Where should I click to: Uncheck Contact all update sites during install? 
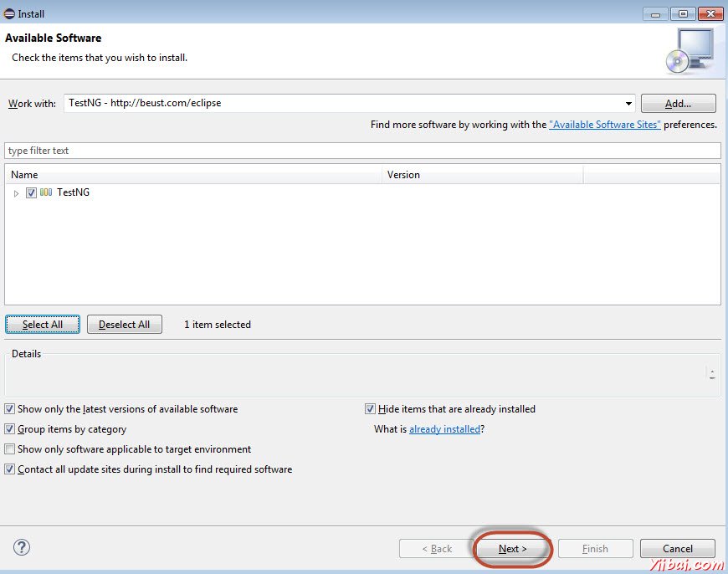click(x=8, y=469)
